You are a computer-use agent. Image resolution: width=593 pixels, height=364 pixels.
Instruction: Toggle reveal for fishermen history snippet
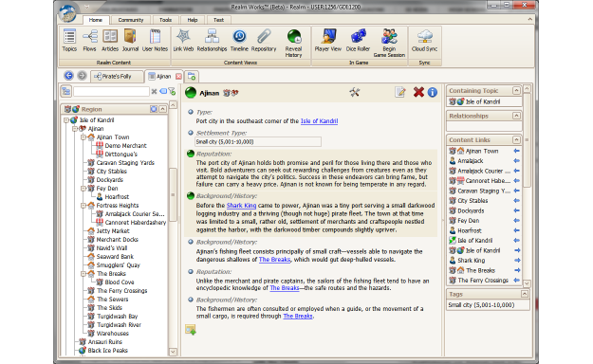191,300
